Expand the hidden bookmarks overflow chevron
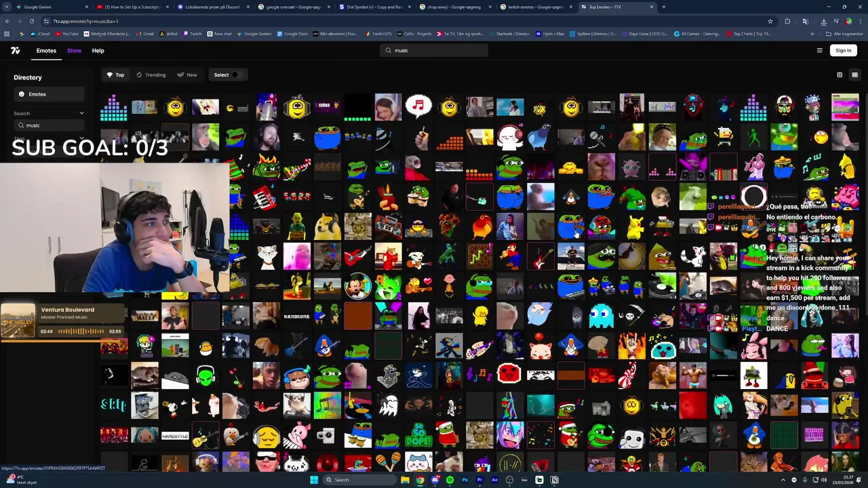This screenshot has width=868, height=488. click(812, 34)
